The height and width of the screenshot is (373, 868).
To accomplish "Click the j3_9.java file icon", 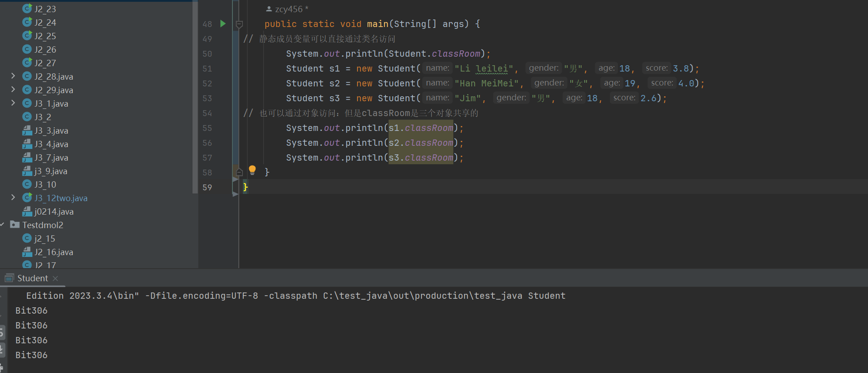I will pyautogui.click(x=27, y=171).
